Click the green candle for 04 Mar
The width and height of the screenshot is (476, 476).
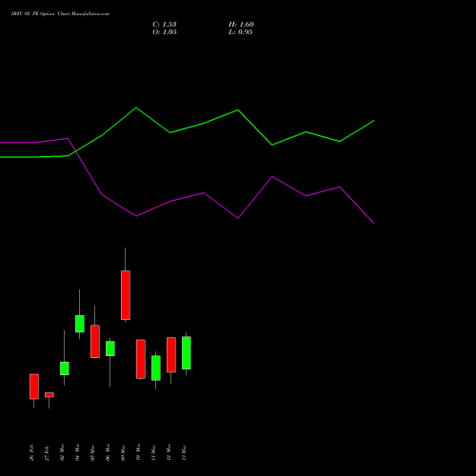(x=80, y=324)
